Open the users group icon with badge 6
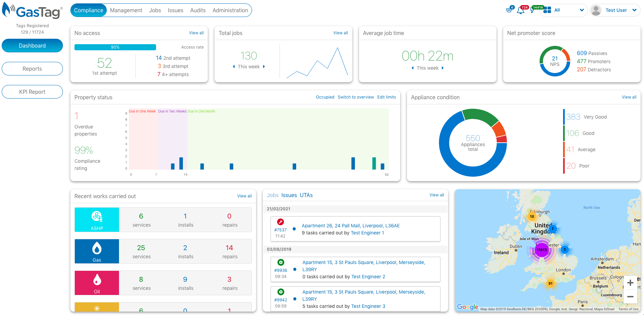Viewport: 644px width, 315px height. [509, 10]
